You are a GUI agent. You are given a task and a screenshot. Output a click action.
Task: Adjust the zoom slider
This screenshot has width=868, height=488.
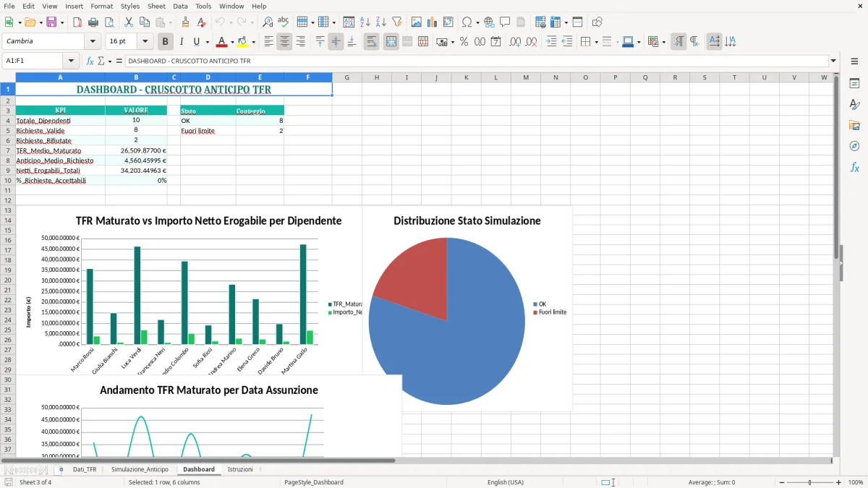coord(809,482)
